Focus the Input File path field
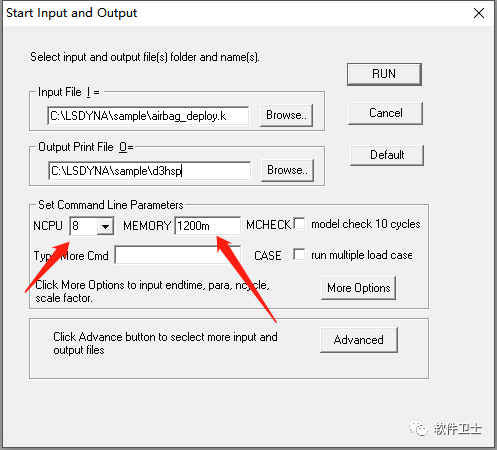The height and width of the screenshot is (450, 497). (148, 116)
